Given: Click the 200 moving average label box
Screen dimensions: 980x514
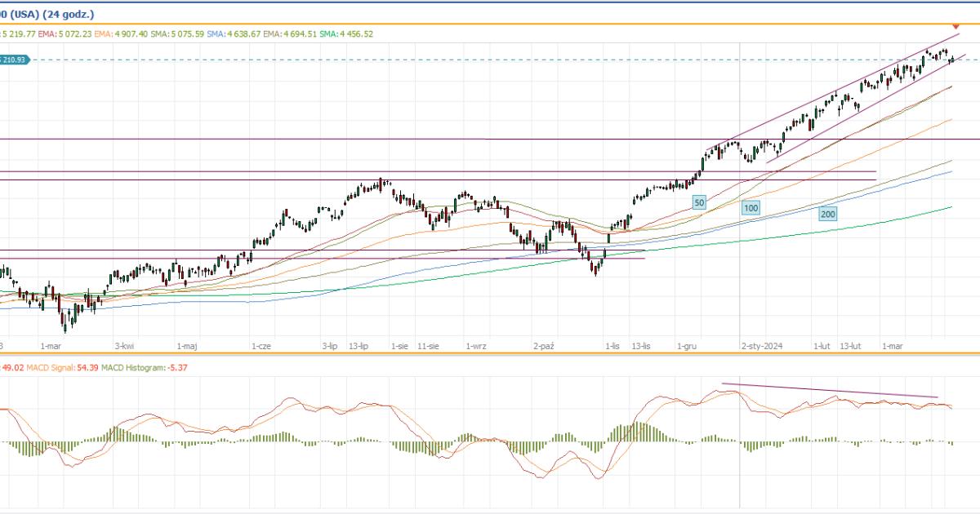Looking at the screenshot, I should (x=828, y=214).
